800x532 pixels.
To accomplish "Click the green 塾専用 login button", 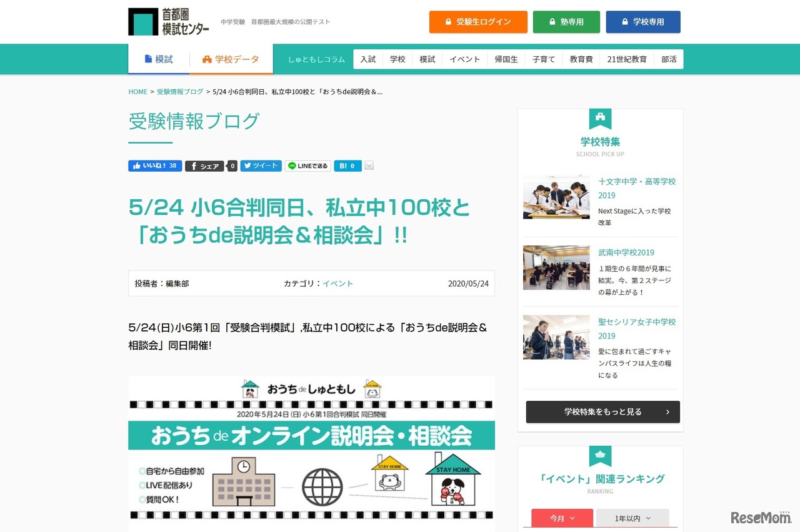I will (566, 22).
